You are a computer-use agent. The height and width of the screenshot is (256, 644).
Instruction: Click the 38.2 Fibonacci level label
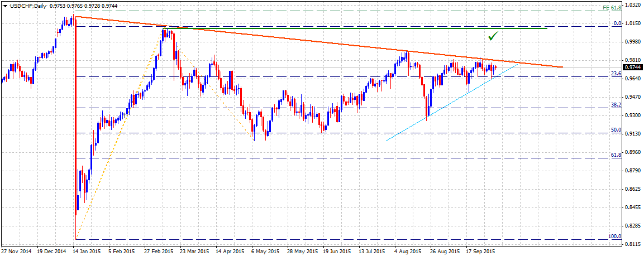click(616, 105)
